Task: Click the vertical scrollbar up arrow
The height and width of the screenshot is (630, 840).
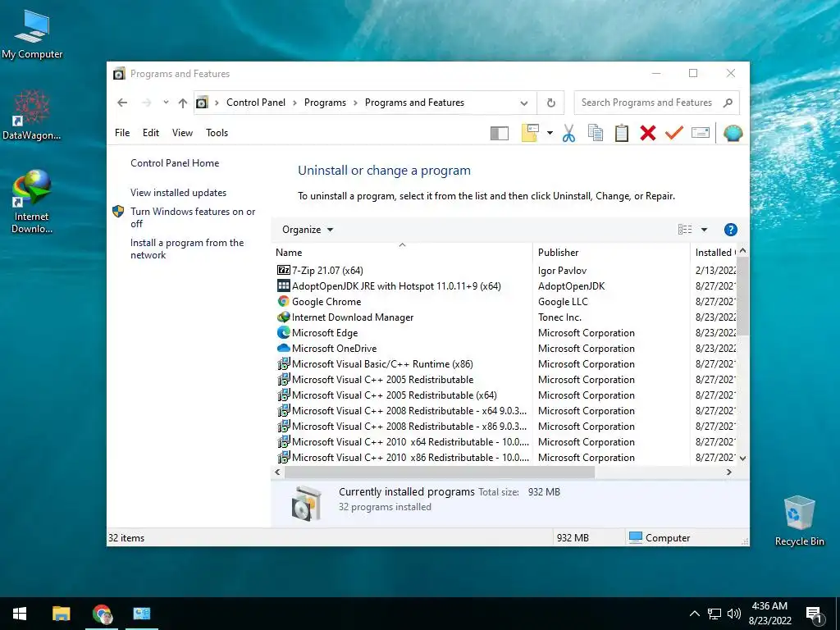Action: pyautogui.click(x=742, y=251)
